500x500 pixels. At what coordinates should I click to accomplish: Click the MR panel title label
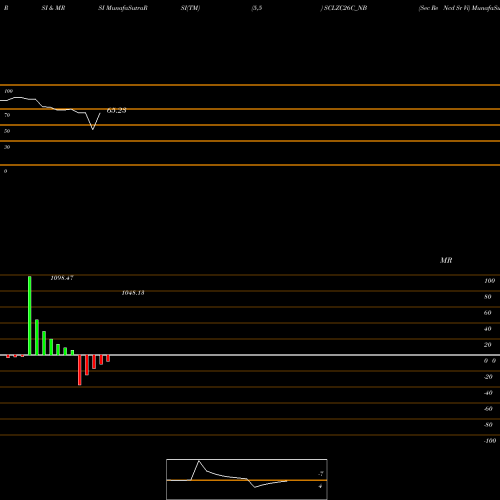point(446,260)
